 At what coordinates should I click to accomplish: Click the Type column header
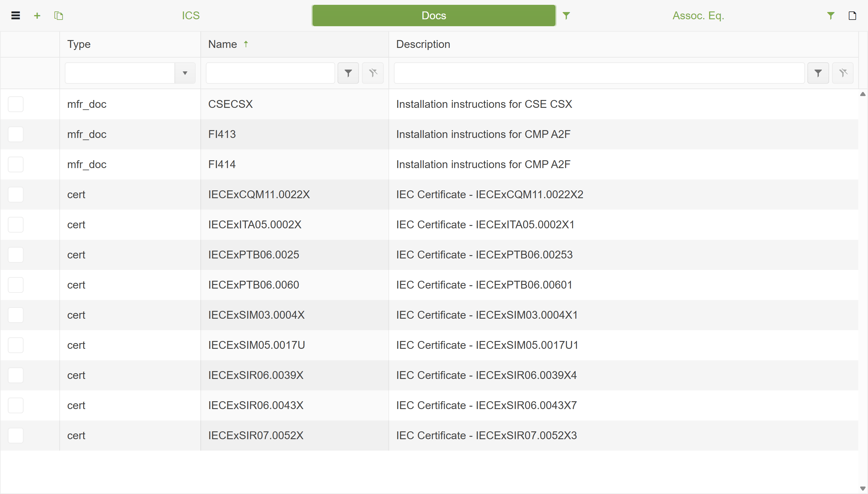point(130,44)
